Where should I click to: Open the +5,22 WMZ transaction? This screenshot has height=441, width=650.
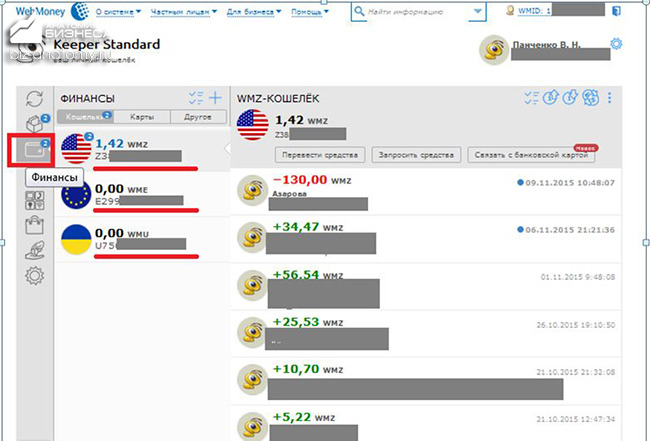point(426,424)
